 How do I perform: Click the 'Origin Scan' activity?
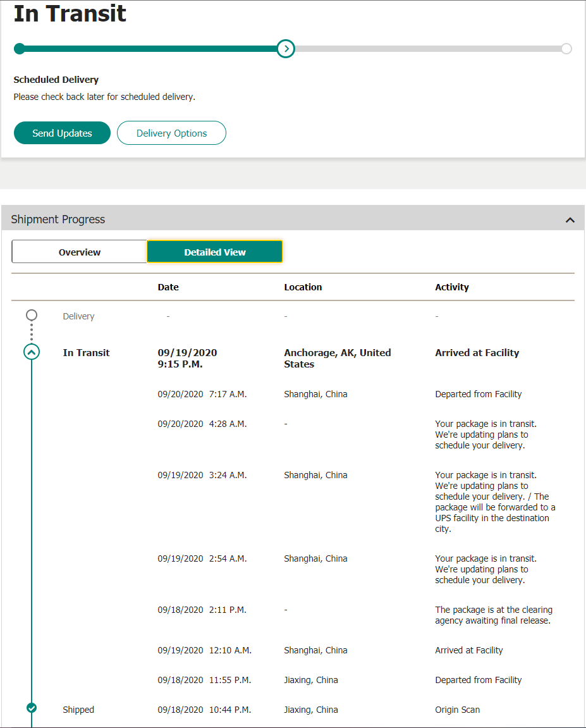pos(458,710)
